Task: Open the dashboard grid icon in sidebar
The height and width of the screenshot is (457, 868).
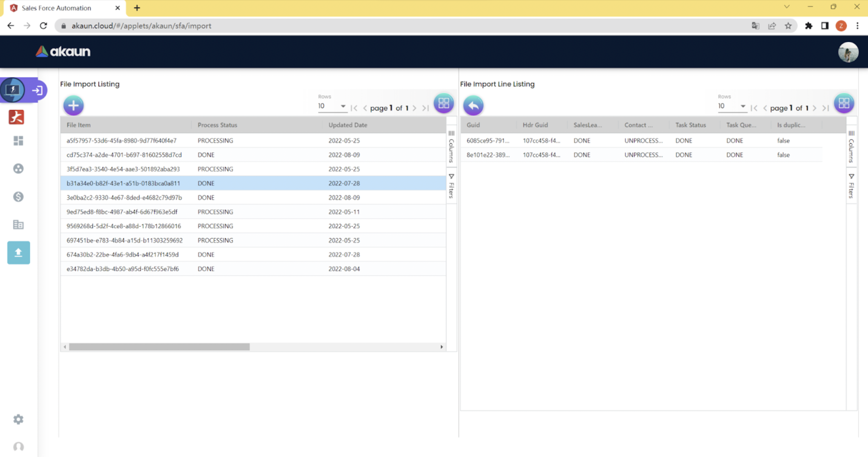Action: pos(19,140)
